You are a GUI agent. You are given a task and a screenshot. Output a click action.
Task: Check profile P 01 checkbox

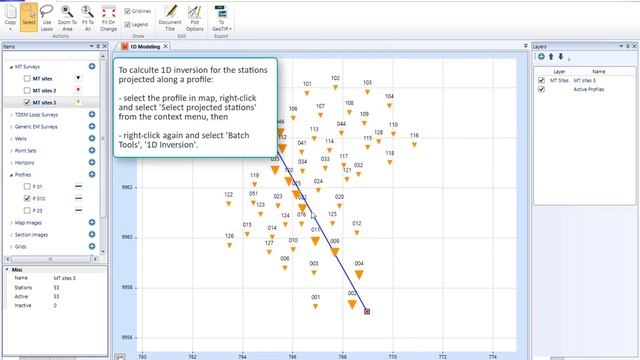click(x=27, y=186)
